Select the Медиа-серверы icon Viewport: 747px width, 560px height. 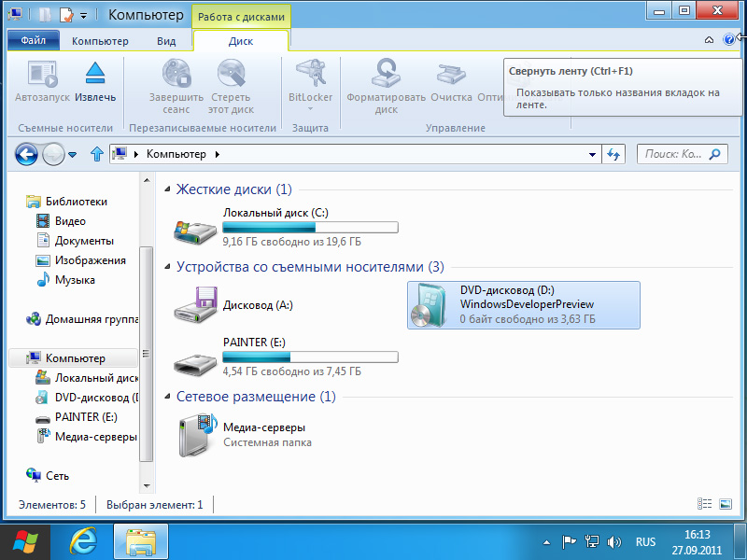[x=198, y=435]
